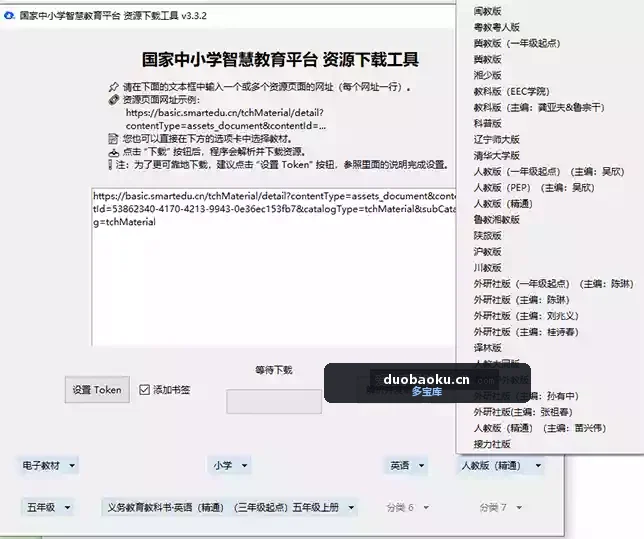Select 教科版(主编:龚亚夫&鲁宗干) option
This screenshot has height=539, width=644.
click(x=539, y=107)
